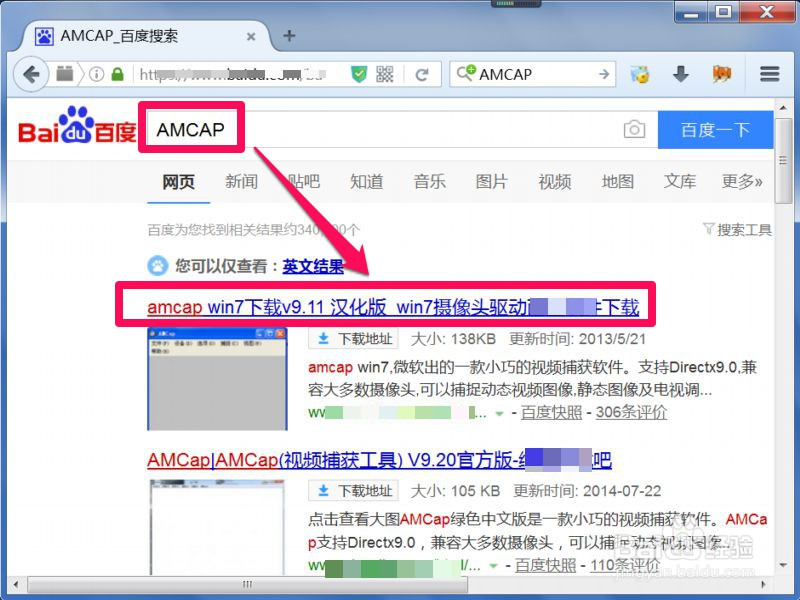The width and height of the screenshot is (800, 600).
Task: Reload the page with the refresh icon
Action: pyautogui.click(x=422, y=75)
